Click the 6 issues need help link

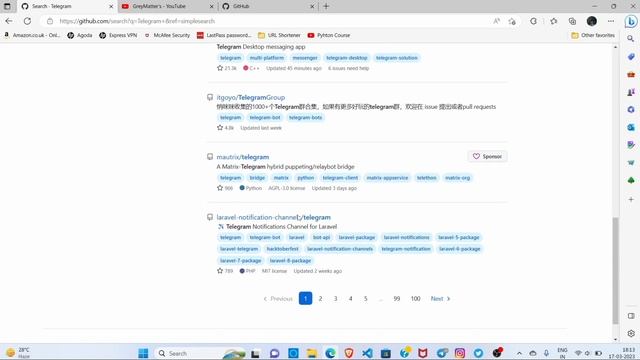348,68
